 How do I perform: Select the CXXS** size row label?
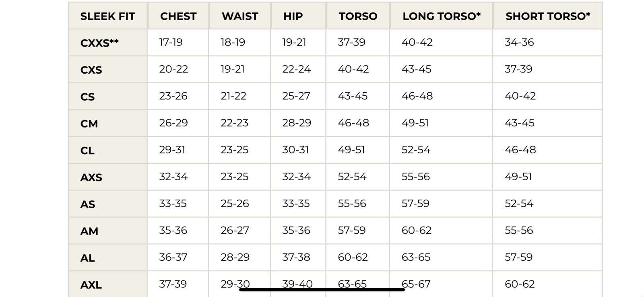coord(99,43)
